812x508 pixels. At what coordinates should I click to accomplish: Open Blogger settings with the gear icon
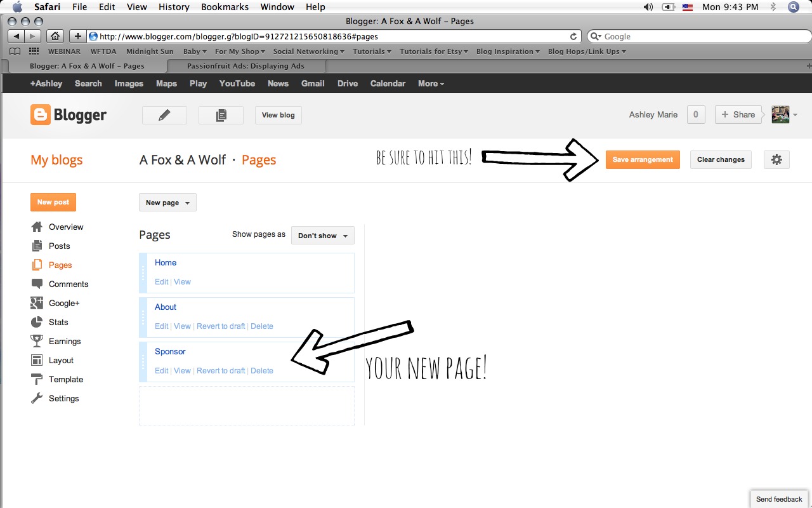[x=776, y=159]
